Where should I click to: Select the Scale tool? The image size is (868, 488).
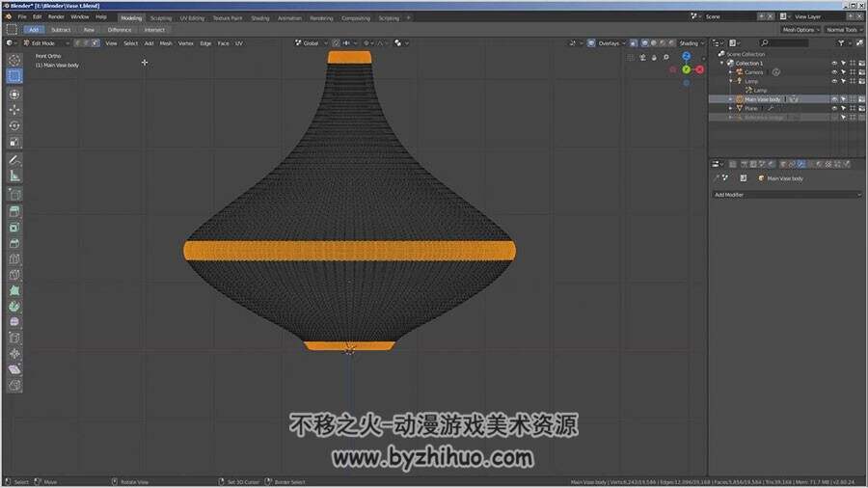14,142
